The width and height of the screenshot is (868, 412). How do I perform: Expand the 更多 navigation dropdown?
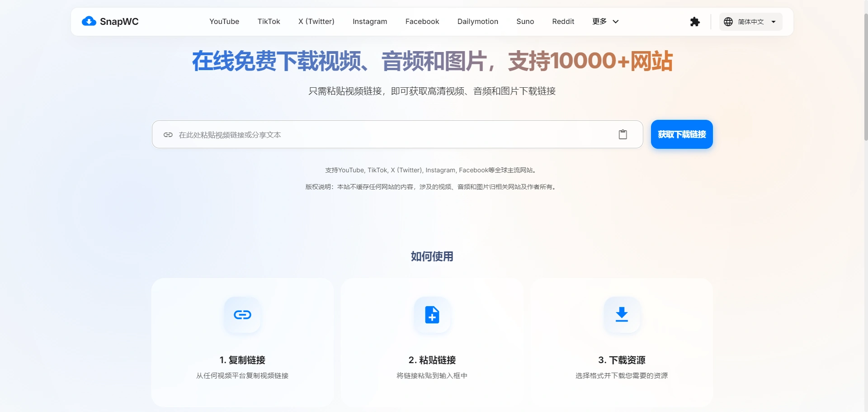[x=605, y=21]
